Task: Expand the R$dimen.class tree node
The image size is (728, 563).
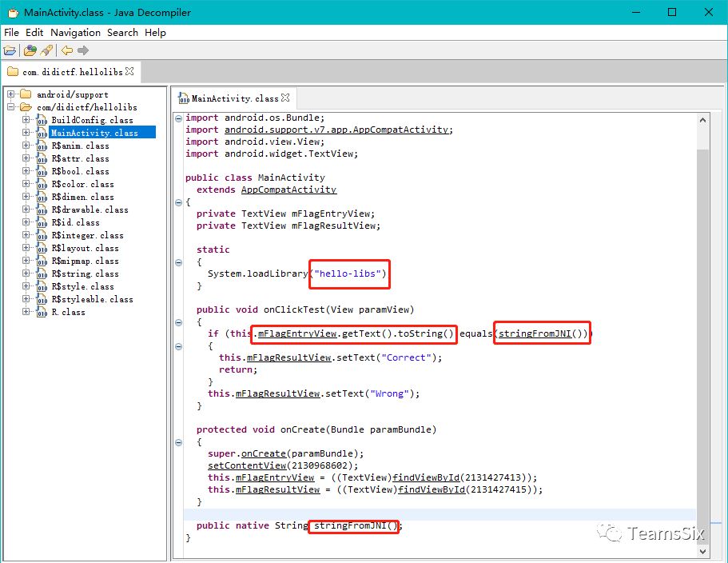Action: click(x=26, y=197)
